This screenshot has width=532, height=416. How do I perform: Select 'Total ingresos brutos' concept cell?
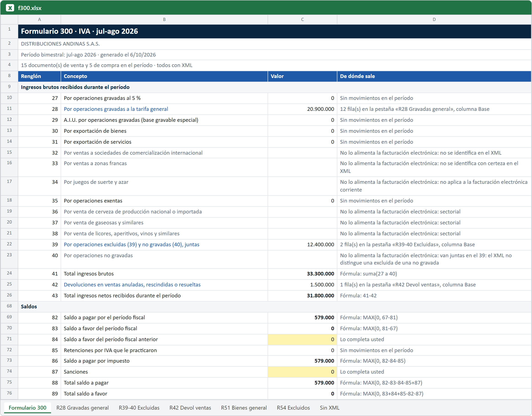pyautogui.click(x=164, y=274)
